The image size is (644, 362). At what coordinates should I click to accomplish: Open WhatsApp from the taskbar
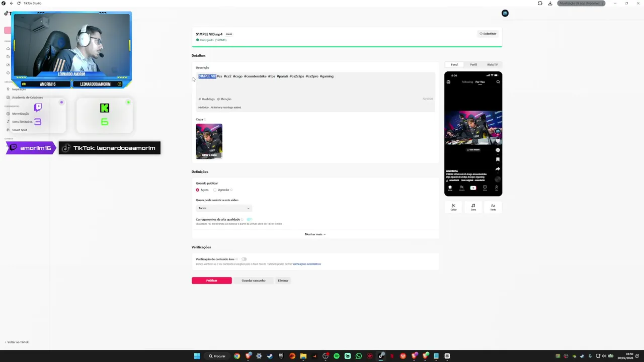(359, 356)
